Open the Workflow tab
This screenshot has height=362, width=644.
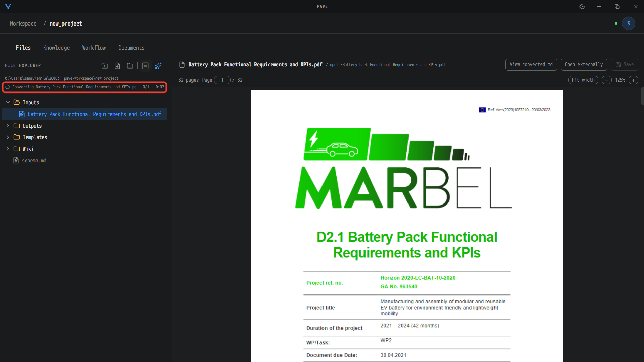94,48
